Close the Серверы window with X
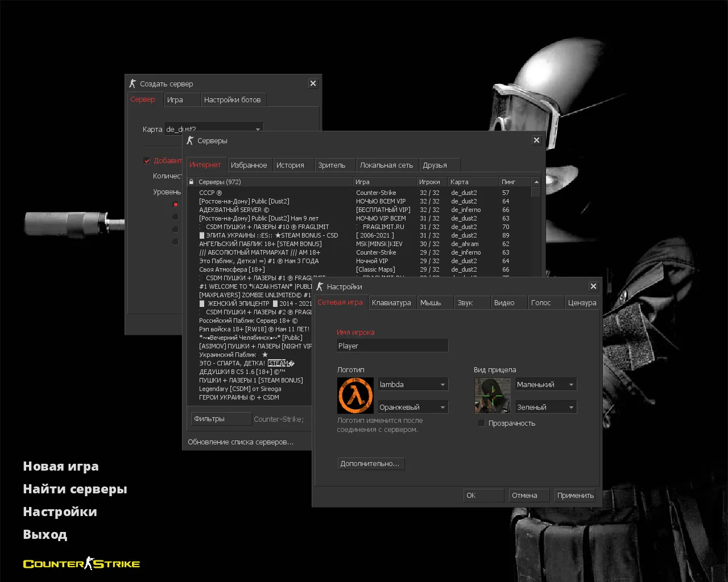This screenshot has width=728, height=582. [536, 140]
